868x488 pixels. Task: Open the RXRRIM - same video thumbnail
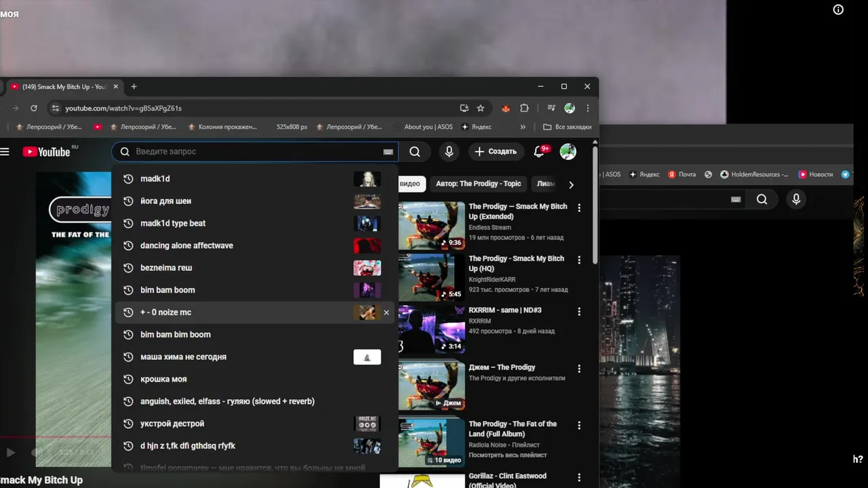pyautogui.click(x=431, y=329)
